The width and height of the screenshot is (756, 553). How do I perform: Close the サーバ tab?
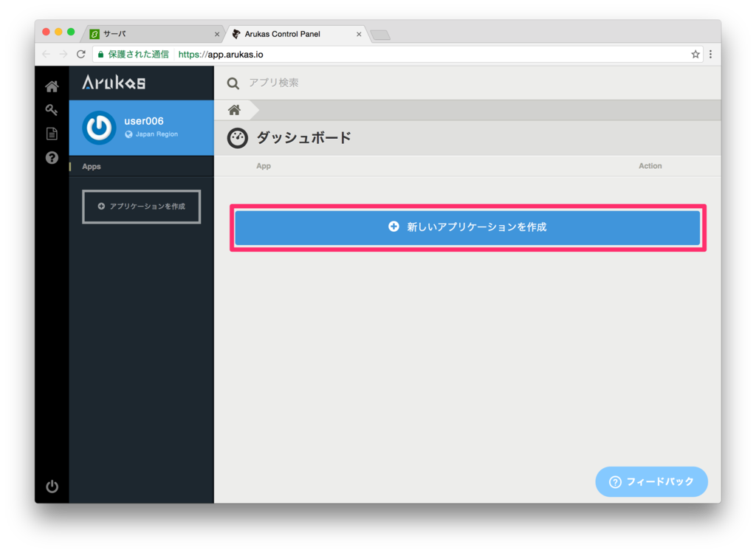pos(217,34)
